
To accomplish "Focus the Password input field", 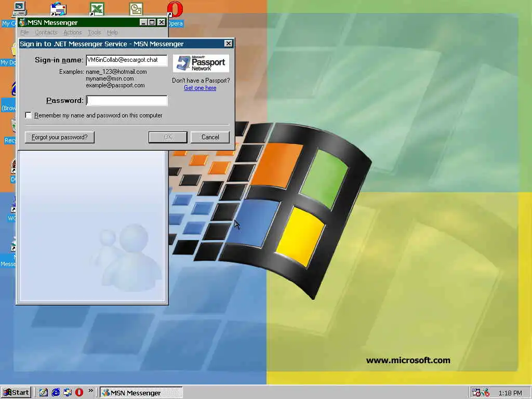I will click(x=127, y=100).
